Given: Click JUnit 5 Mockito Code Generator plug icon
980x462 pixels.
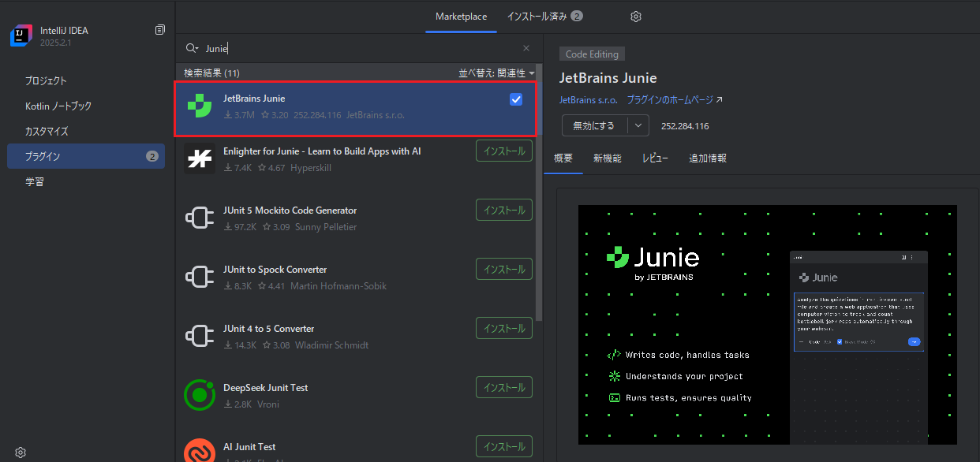Looking at the screenshot, I should 200,218.
